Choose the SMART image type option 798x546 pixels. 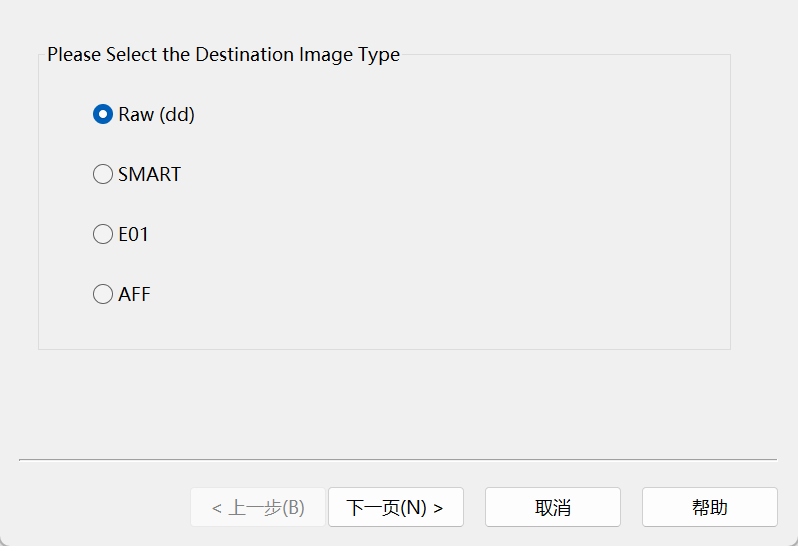pos(137,174)
